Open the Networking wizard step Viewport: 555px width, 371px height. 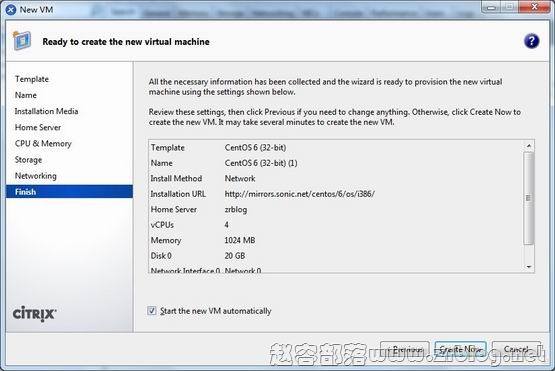click(35, 176)
